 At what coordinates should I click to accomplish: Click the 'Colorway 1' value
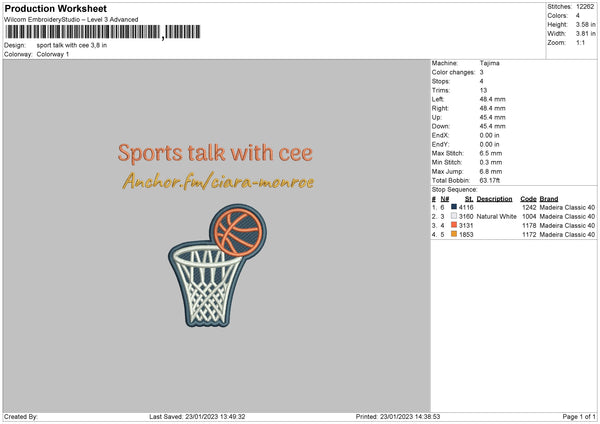pyautogui.click(x=53, y=54)
